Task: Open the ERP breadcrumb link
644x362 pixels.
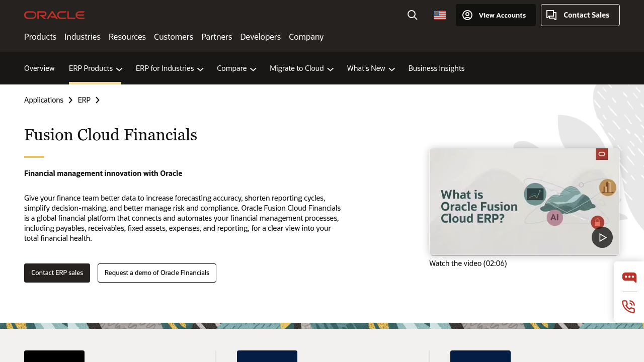Action: point(84,100)
